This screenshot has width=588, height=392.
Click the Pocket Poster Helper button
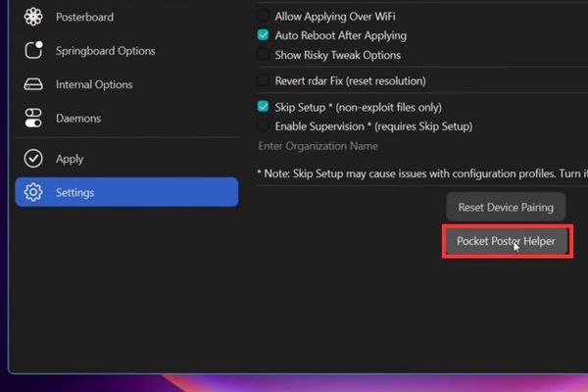coord(507,241)
